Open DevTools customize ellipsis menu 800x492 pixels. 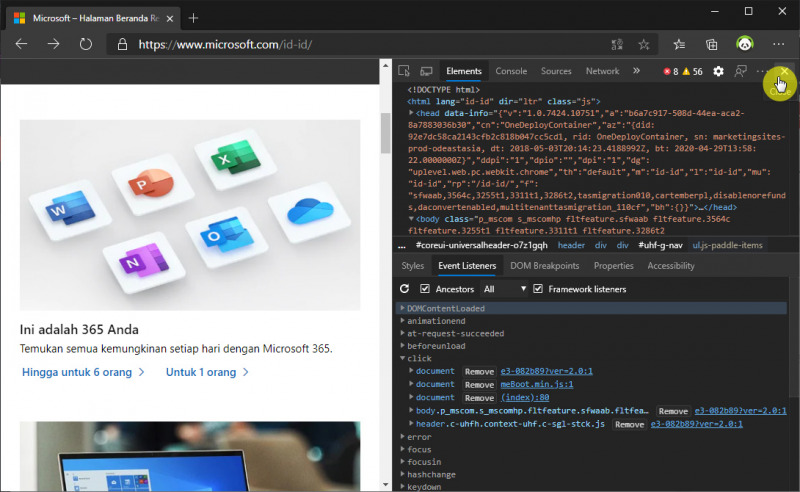click(762, 71)
